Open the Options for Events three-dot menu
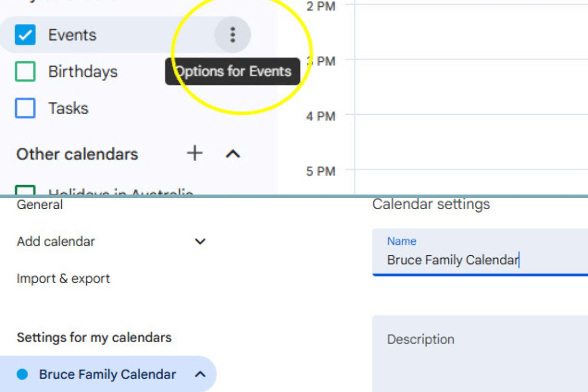588x392 pixels. pyautogui.click(x=232, y=35)
